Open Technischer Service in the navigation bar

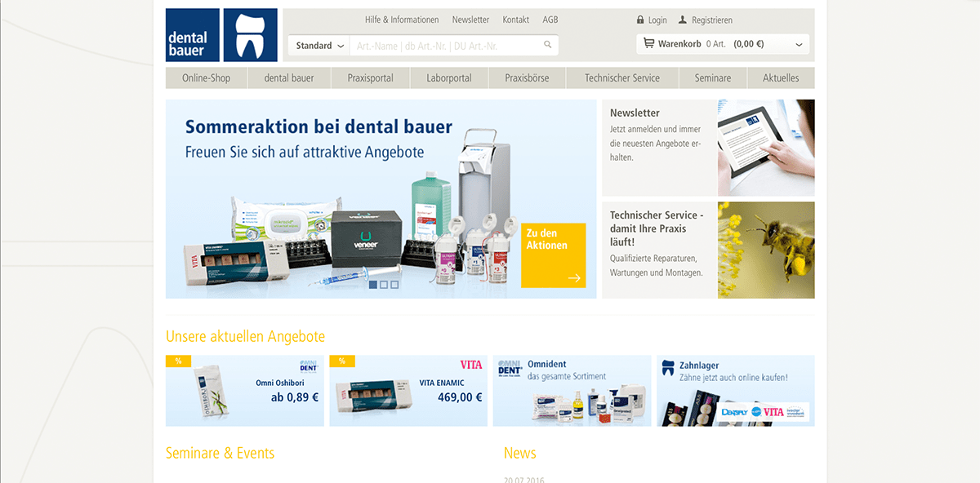click(x=621, y=78)
